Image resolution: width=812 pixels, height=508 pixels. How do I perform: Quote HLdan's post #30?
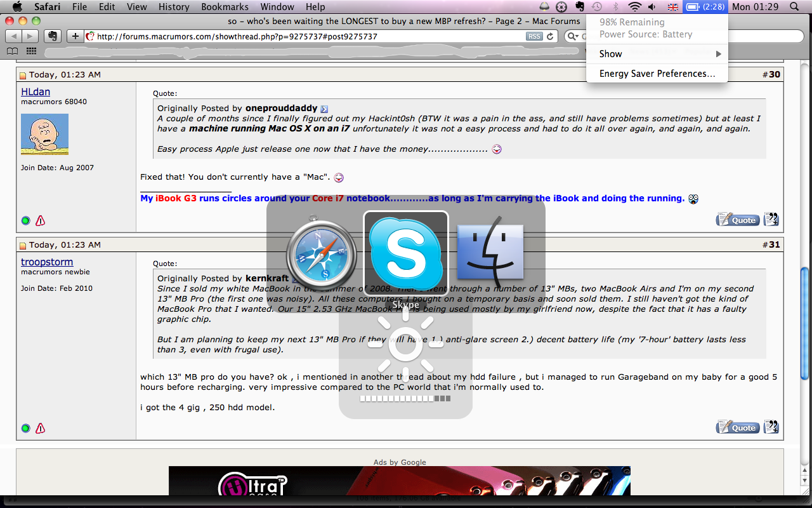click(737, 220)
